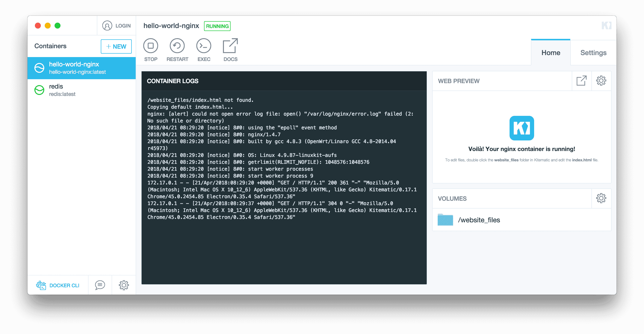The height and width of the screenshot is (334, 644).
Task: Click the Docker whale CLI icon
Action: 41,285
